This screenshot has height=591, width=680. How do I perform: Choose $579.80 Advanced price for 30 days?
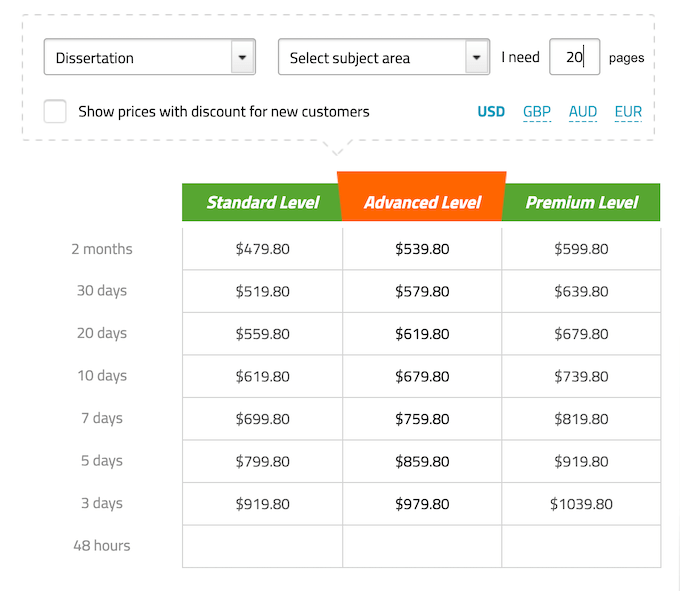click(422, 291)
